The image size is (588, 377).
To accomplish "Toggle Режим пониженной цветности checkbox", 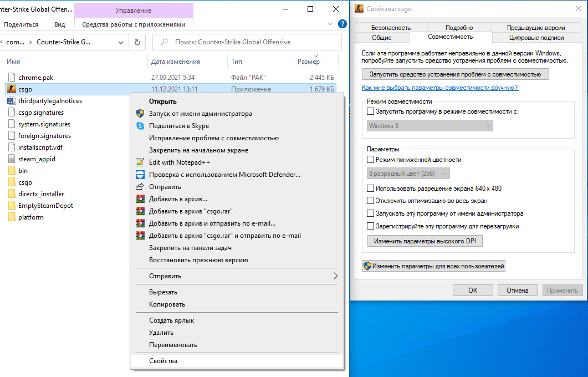I will [371, 160].
